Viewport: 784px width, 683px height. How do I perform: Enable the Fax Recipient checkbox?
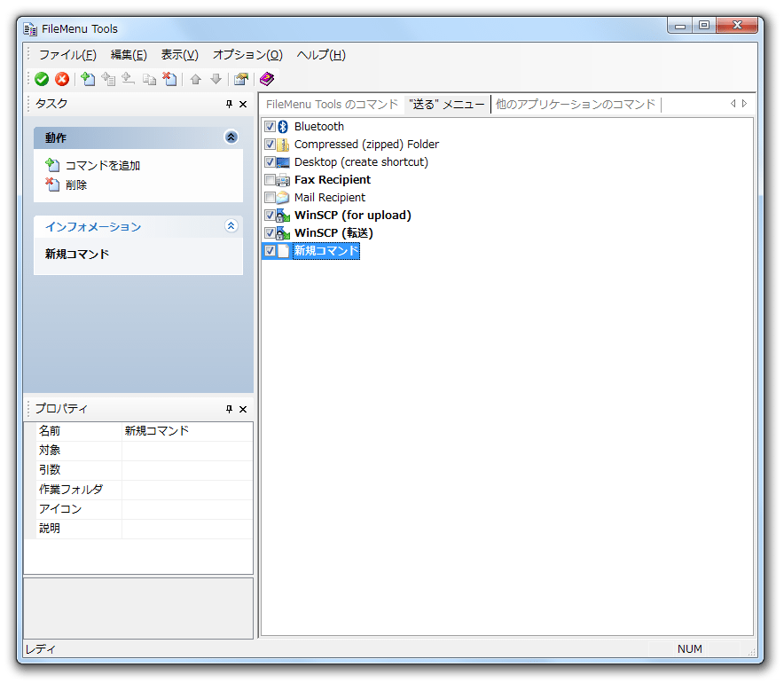pos(270,180)
